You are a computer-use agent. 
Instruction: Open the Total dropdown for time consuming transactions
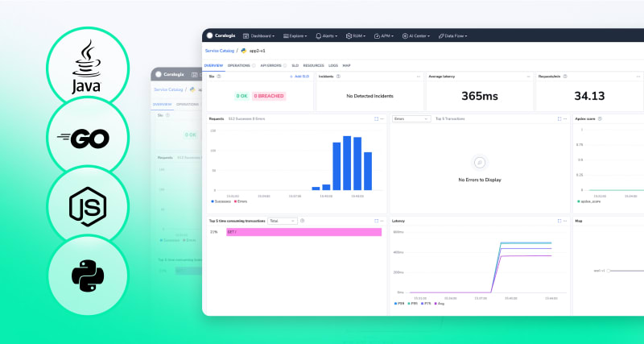(282, 220)
